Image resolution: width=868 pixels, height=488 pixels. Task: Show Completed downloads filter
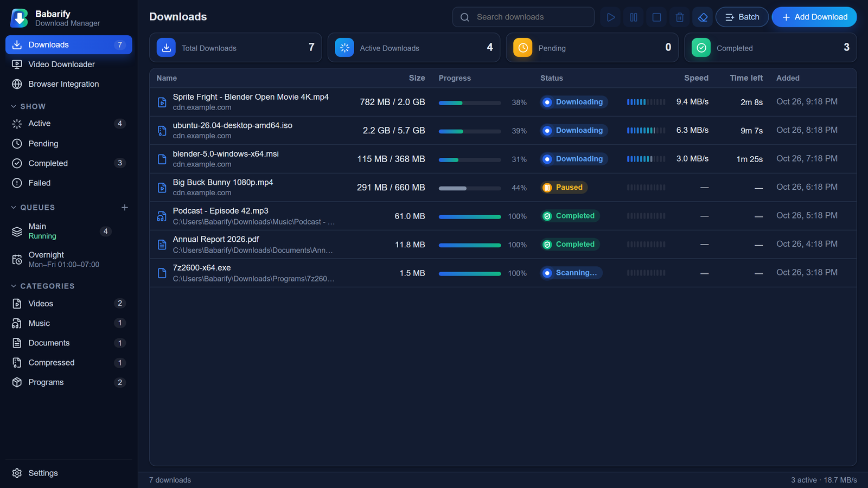(x=69, y=163)
